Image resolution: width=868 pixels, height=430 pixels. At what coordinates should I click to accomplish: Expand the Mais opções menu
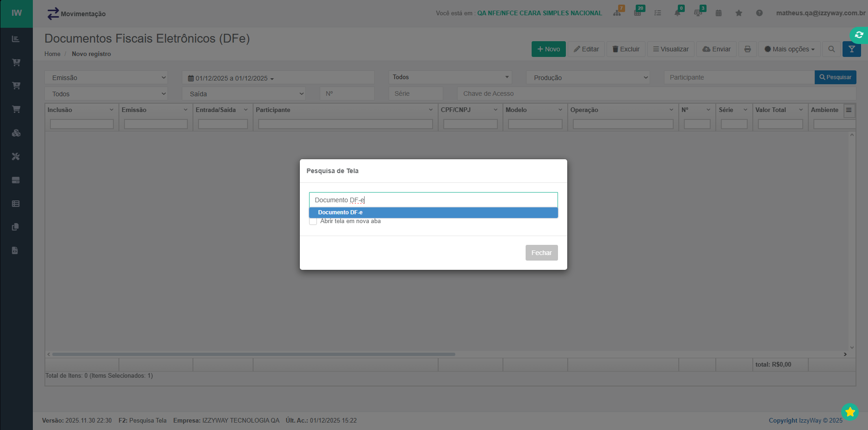(789, 49)
